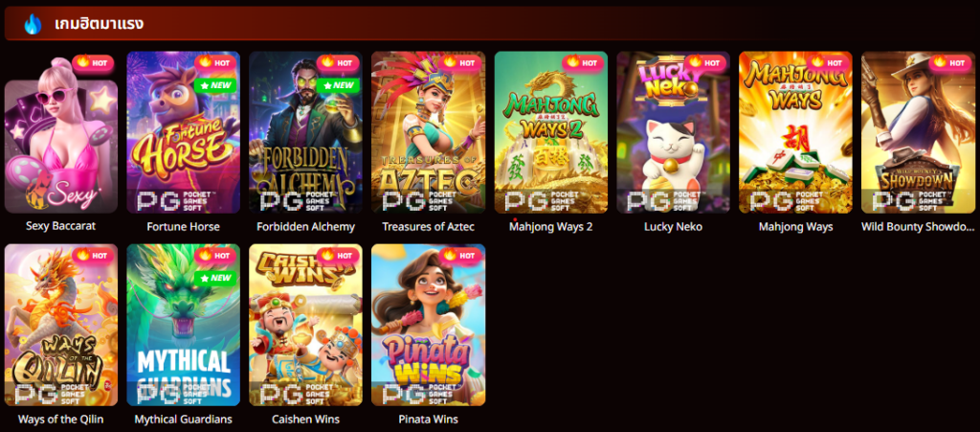Click the NEW badge on Fortune Horse
The width and height of the screenshot is (980, 432).
(x=215, y=85)
